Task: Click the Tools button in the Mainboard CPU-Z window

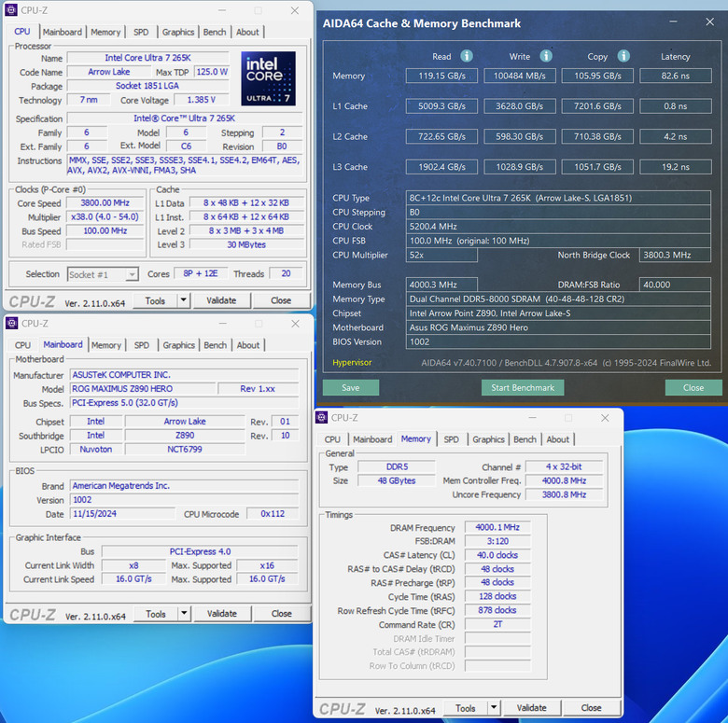Action: 156,614
